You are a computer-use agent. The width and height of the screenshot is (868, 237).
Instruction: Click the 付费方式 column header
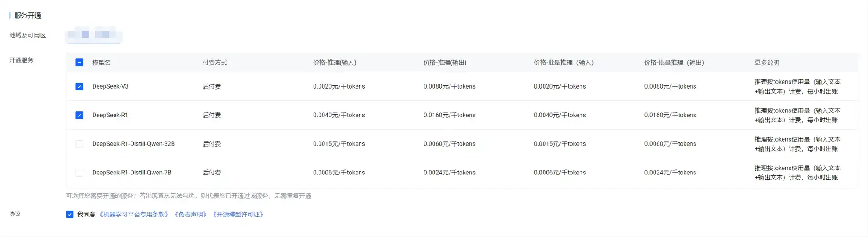(x=214, y=63)
